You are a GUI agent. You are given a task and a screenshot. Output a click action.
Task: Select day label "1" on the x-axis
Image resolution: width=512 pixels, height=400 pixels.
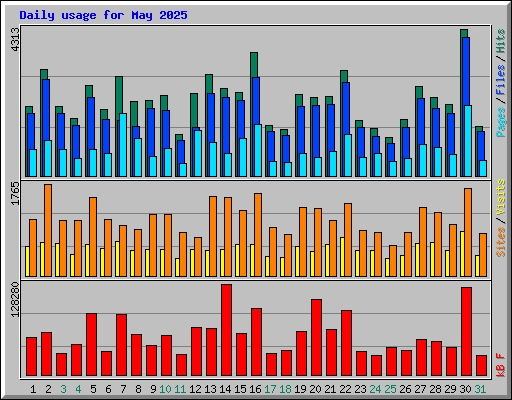(33, 389)
